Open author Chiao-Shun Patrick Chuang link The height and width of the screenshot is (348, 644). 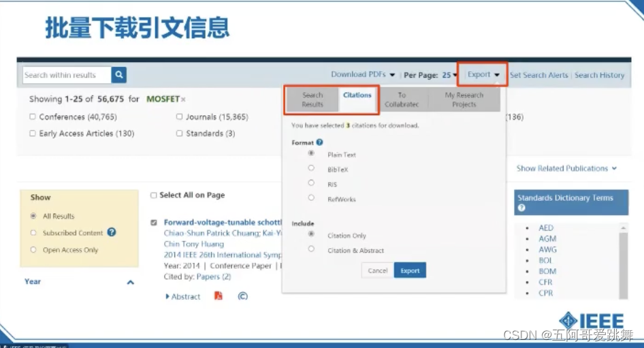click(x=212, y=233)
